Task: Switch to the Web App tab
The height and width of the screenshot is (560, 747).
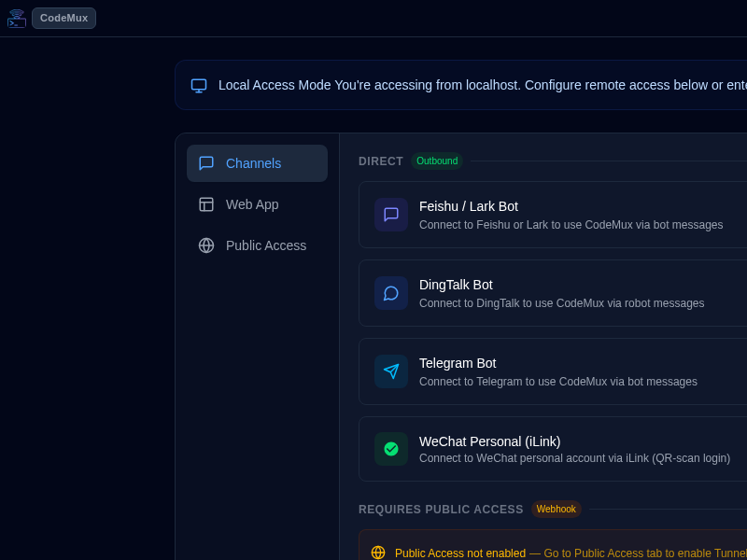Action: 258,204
